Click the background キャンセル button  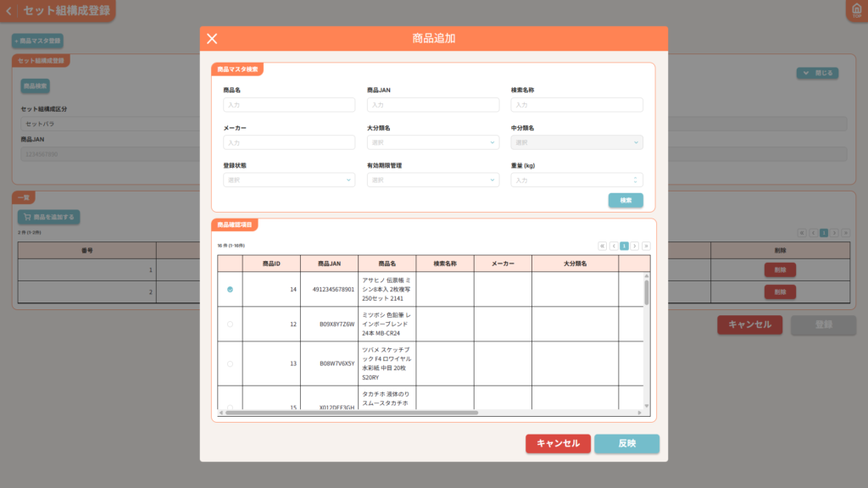pos(749,324)
